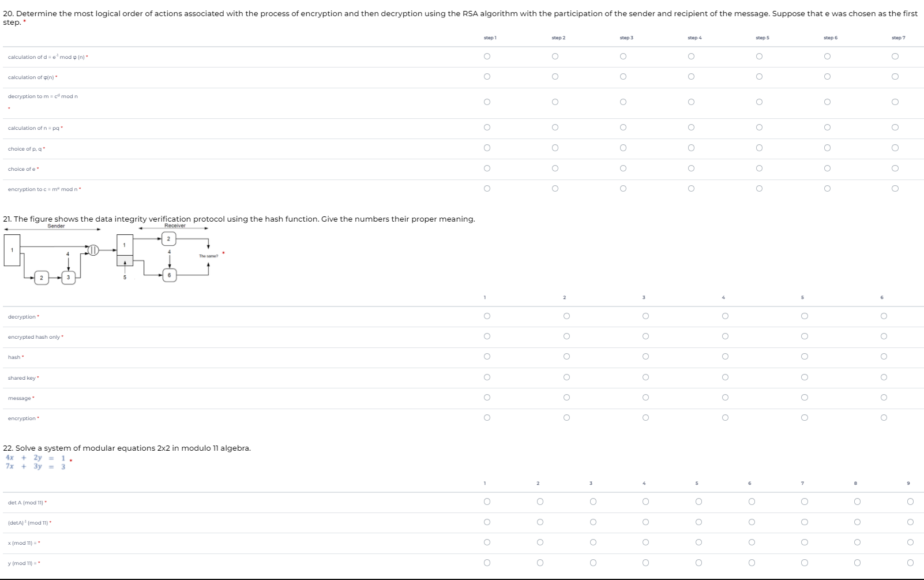The image size is (924, 580).
Task: Select option 1 for question 21 decryption row
Action: tap(487, 316)
